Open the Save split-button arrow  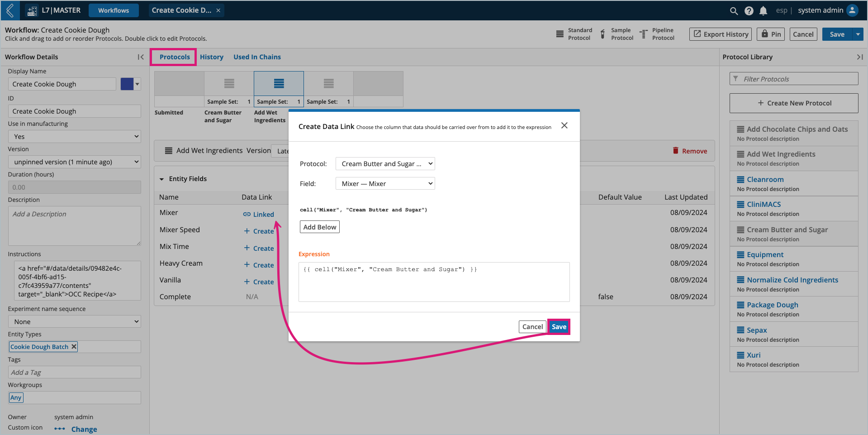(x=858, y=34)
